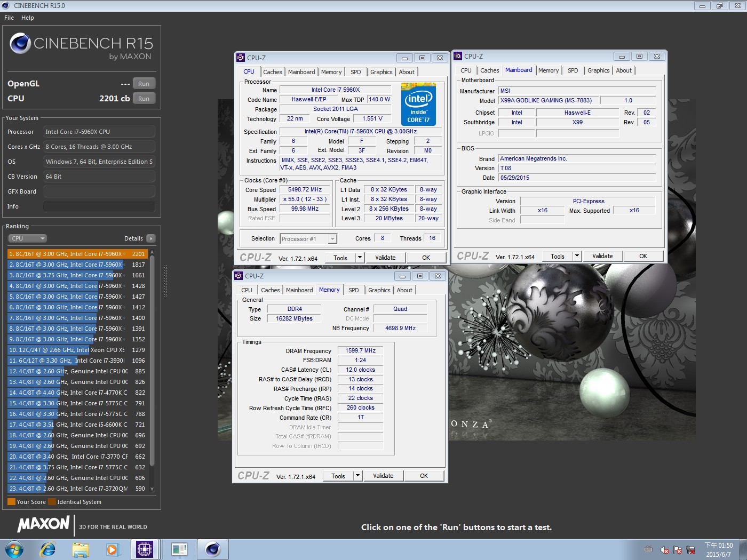747x560 pixels.
Task: Click the action center flag tray icon
Action: pyautogui.click(x=678, y=550)
